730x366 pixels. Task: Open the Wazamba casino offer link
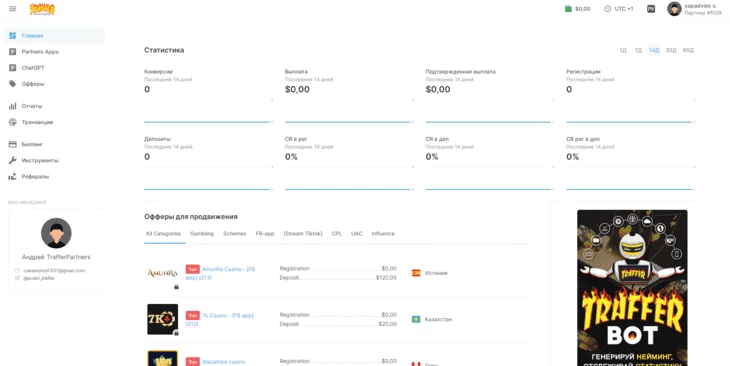pyautogui.click(x=223, y=362)
